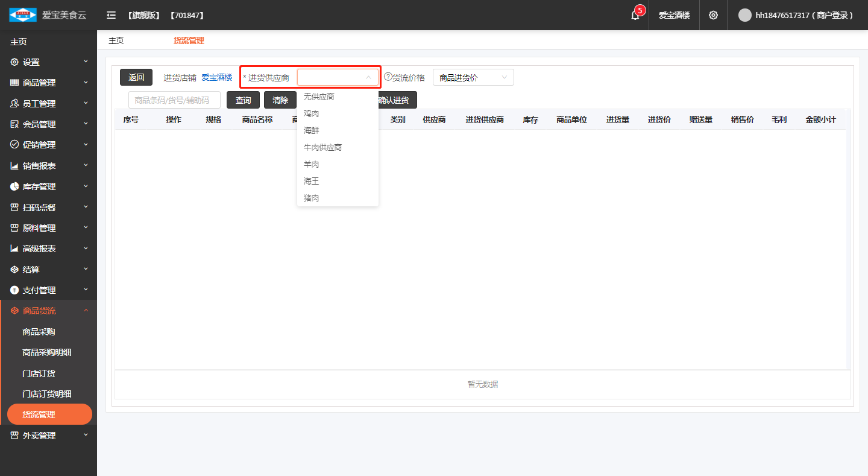Pick 无供应商 option in dropdown

pos(319,97)
